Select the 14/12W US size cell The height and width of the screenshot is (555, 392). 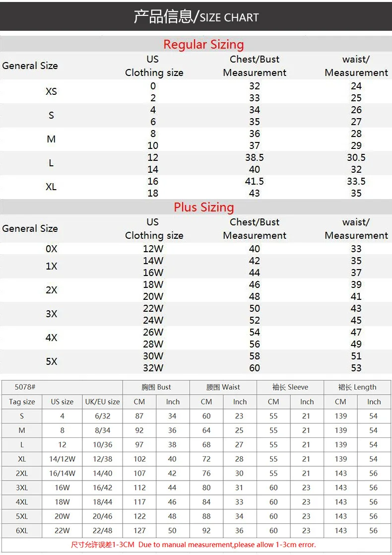click(62, 459)
